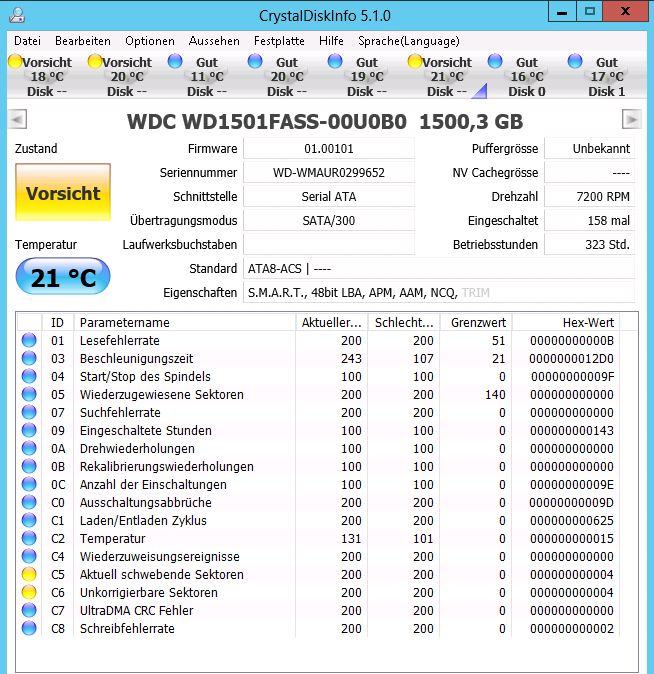Open the Hilfe menu

pos(331,41)
